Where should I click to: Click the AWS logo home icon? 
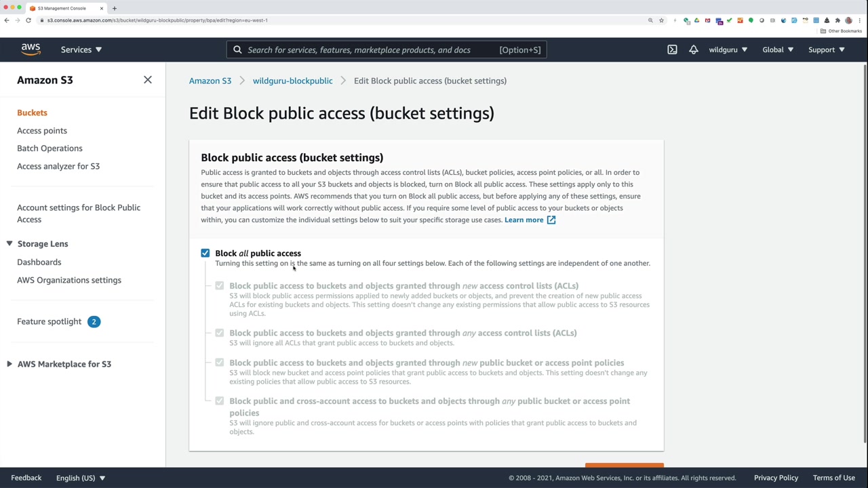pos(31,49)
